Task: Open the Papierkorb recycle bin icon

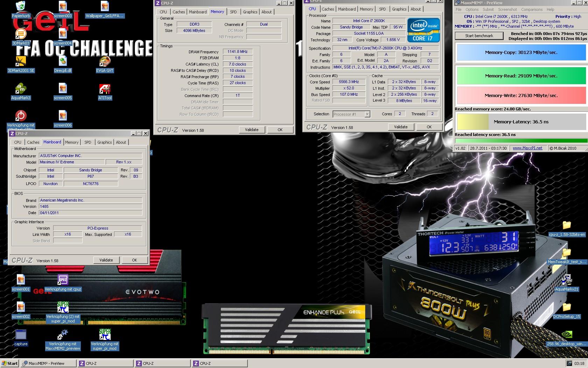Action: tap(21, 6)
